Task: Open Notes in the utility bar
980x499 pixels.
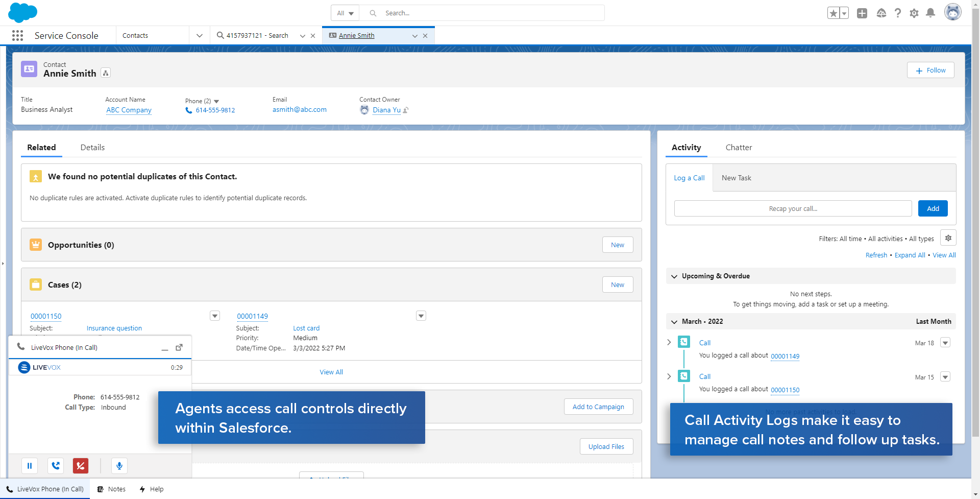Action: (111, 489)
